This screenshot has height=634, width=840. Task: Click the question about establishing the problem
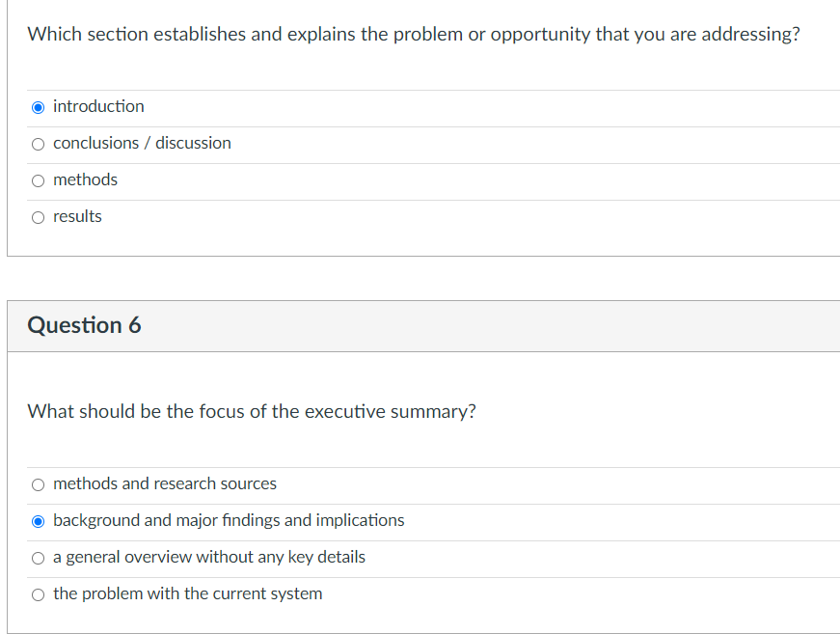(414, 34)
